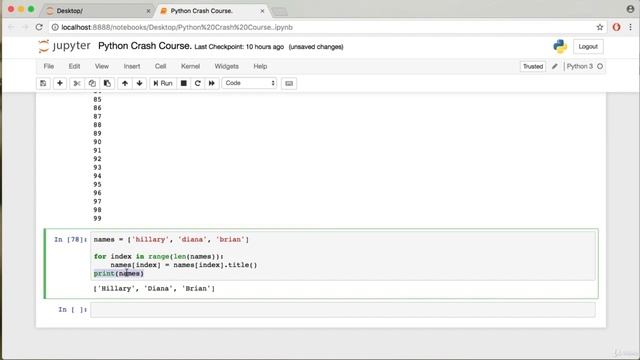Open the Code cell type dropdown
640x360 pixels.
(249, 83)
